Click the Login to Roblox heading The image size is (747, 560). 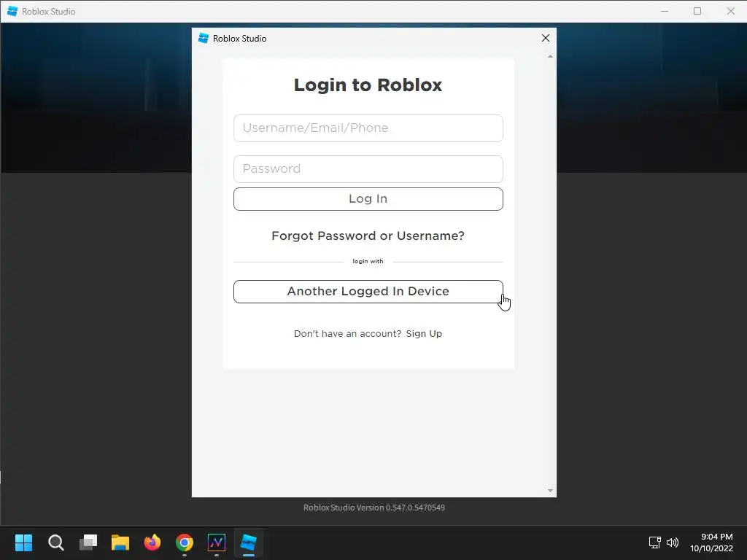(x=368, y=85)
